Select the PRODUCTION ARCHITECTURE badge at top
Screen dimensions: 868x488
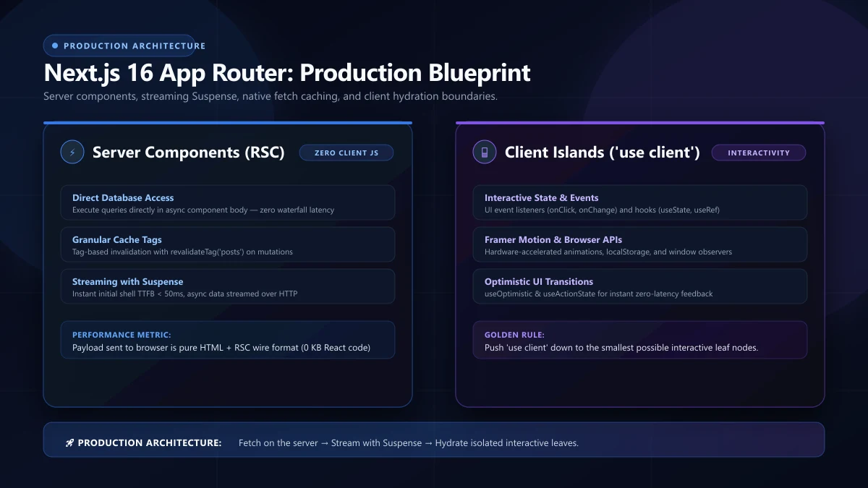(119, 46)
